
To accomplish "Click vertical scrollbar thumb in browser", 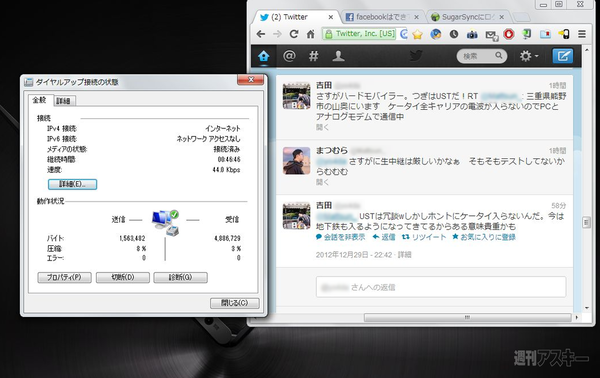I will pos(586,222).
